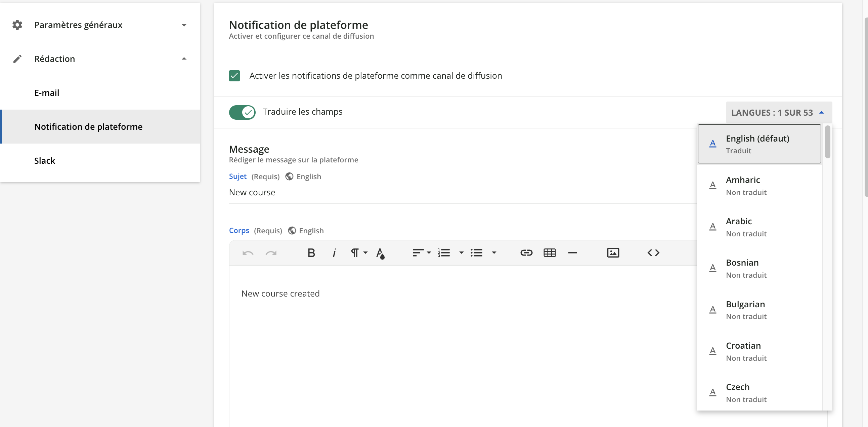Switch to the Slack channel settings
The image size is (868, 427).
(44, 161)
